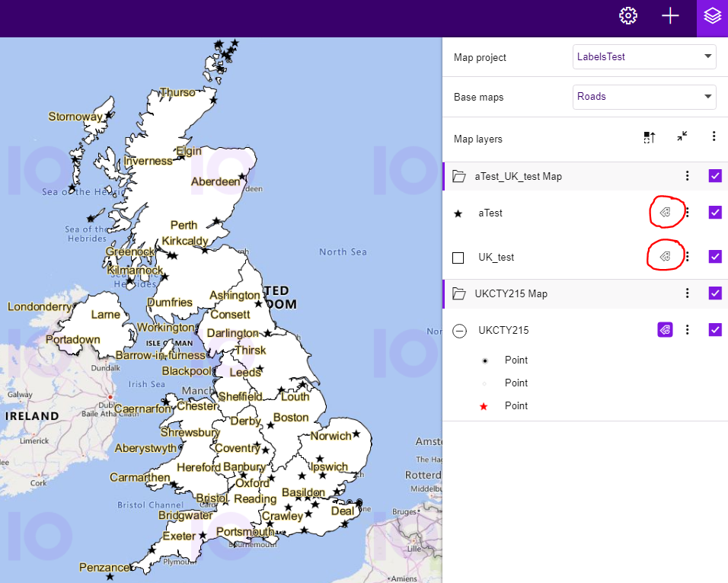Click aTest_UK_test Map folder icon
The width and height of the screenshot is (728, 583).
459,176
